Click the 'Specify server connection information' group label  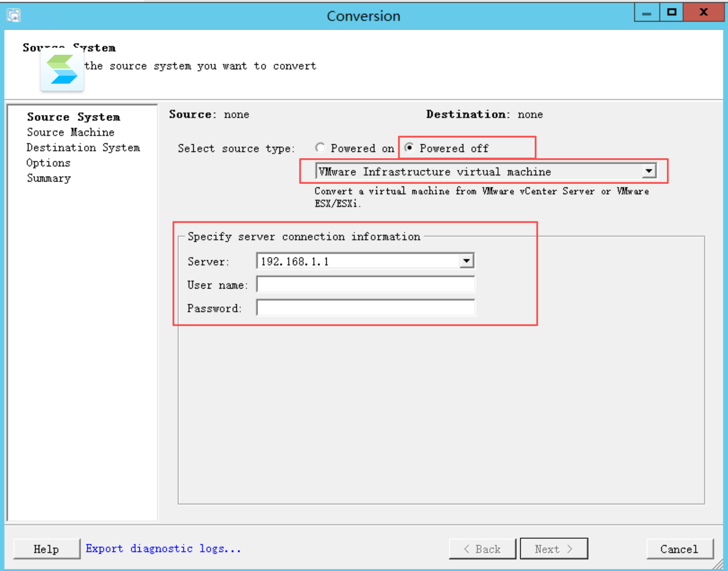click(304, 237)
